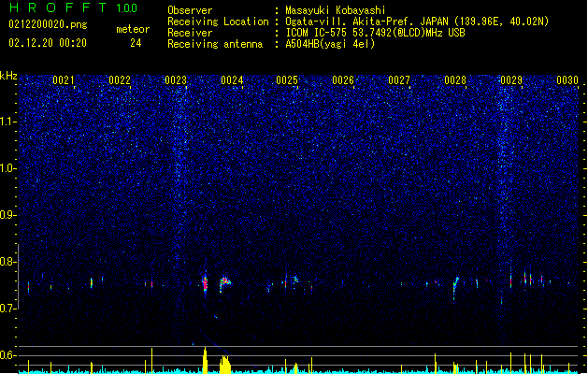Click the 0.9 kHz axis label
Screen dimensions: 588x374
click(x=8, y=215)
